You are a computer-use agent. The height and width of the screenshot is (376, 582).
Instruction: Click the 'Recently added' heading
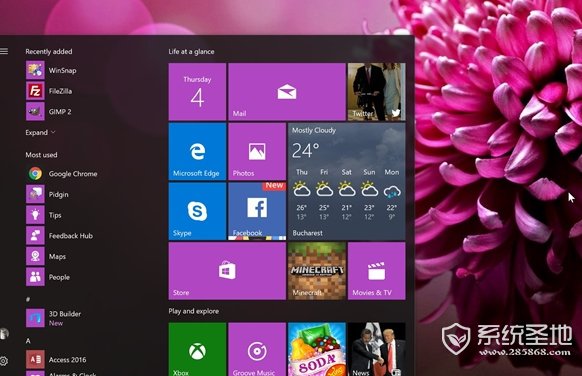pyautogui.click(x=49, y=52)
